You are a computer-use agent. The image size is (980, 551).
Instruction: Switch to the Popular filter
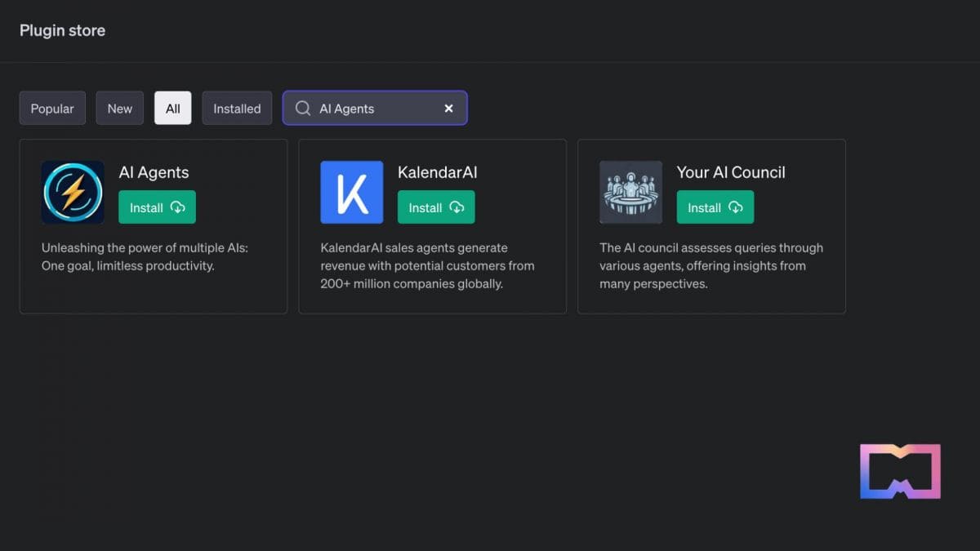(x=52, y=108)
